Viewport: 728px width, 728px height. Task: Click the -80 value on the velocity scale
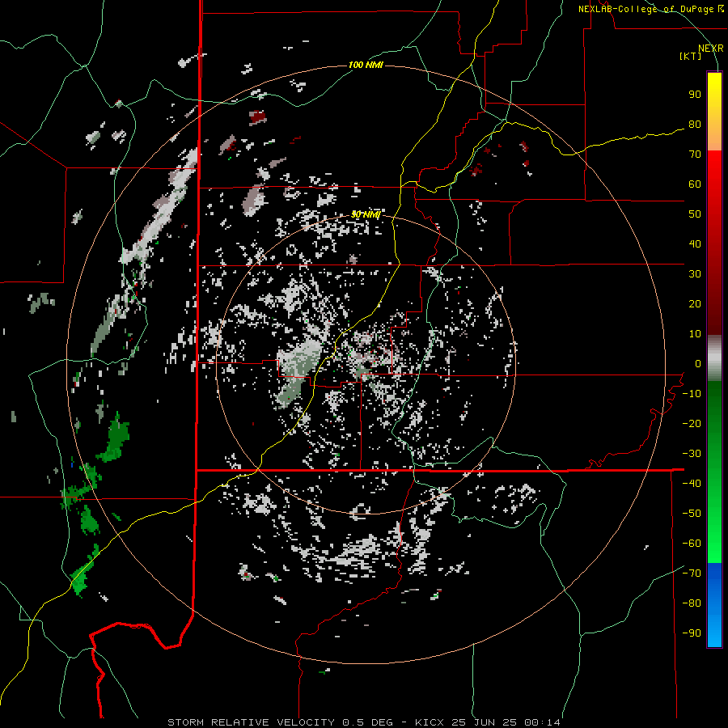point(692,603)
